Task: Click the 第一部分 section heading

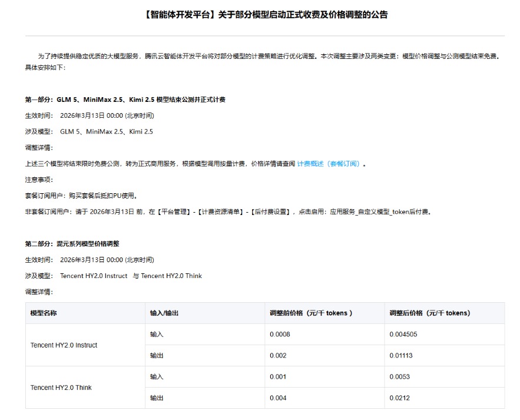Action: click(x=125, y=100)
